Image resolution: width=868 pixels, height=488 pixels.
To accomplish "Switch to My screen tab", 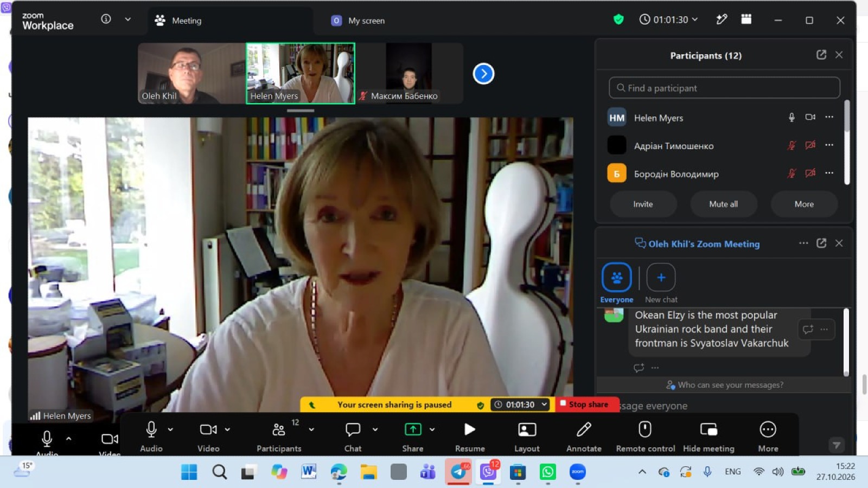I will (x=358, y=21).
